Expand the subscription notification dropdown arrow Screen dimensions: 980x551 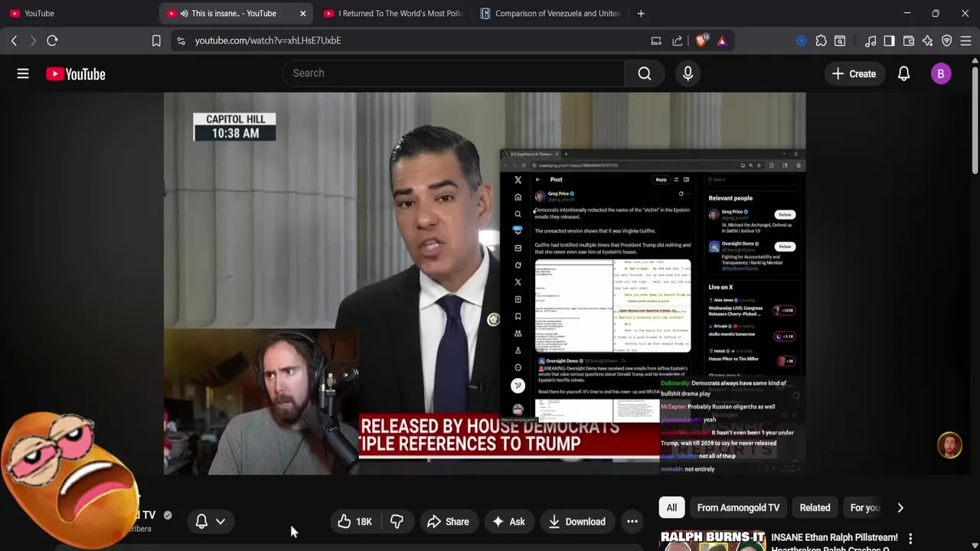click(220, 521)
